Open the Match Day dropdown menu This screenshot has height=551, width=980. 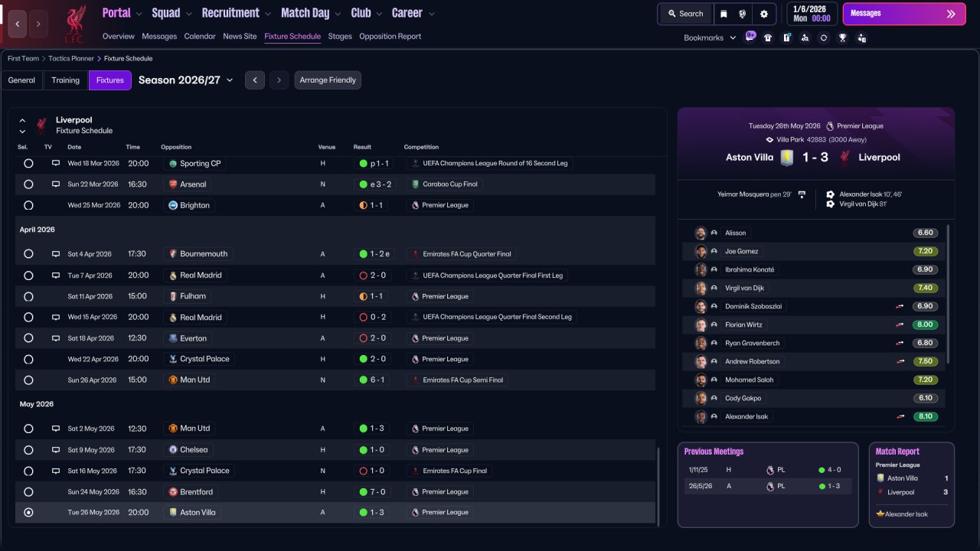pos(311,13)
